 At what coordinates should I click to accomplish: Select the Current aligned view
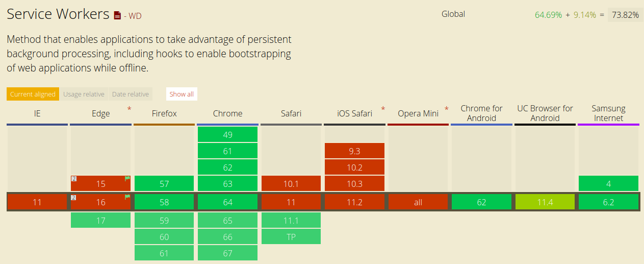[33, 94]
